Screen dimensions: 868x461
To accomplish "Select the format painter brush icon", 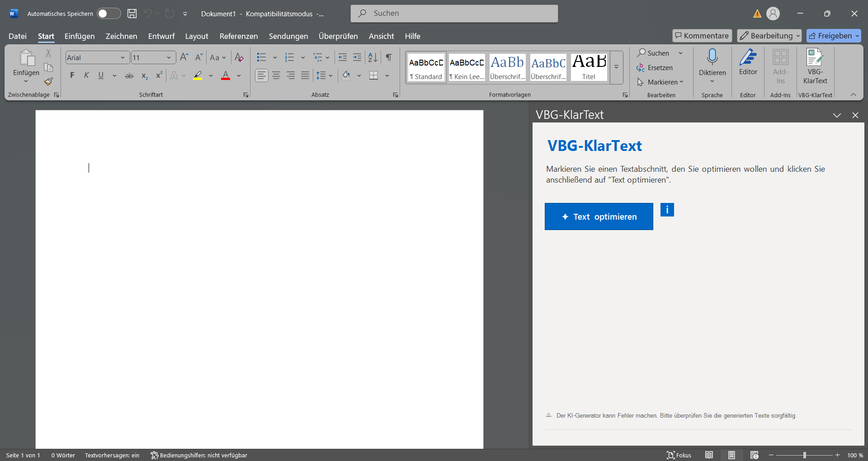I will [x=48, y=82].
